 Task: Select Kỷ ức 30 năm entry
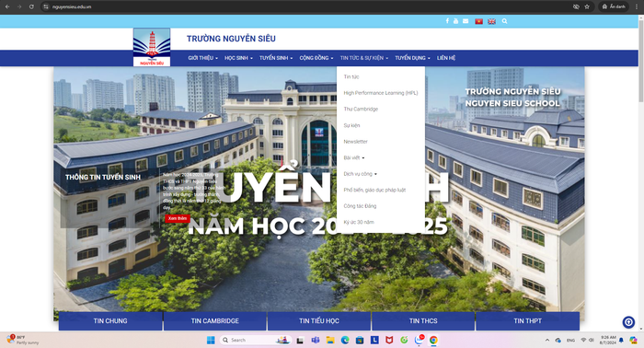[359, 222]
